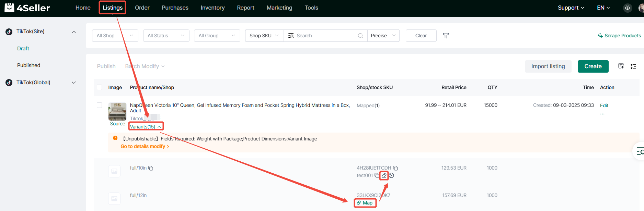Open the All Shop dropdown
Image resolution: width=644 pixels, height=211 pixels.
115,36
